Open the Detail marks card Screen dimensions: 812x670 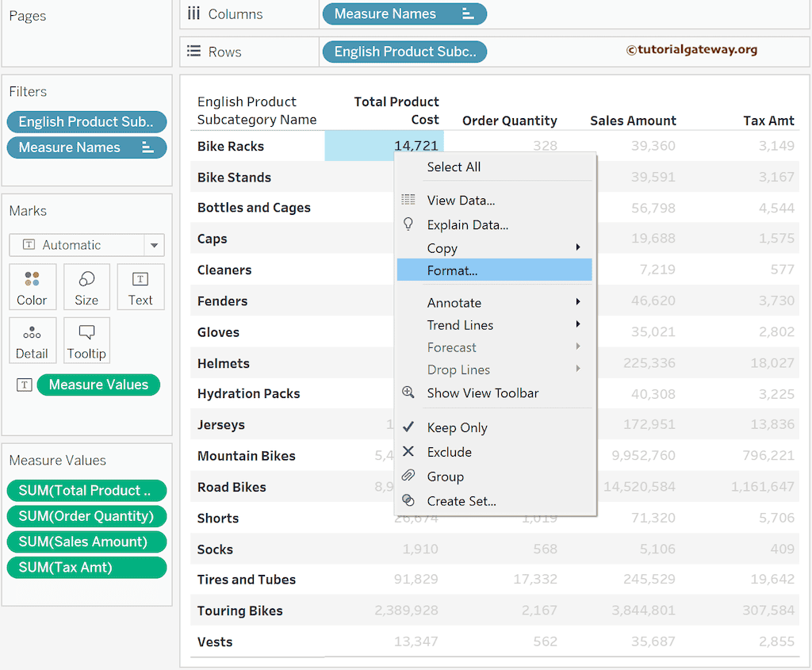point(33,340)
